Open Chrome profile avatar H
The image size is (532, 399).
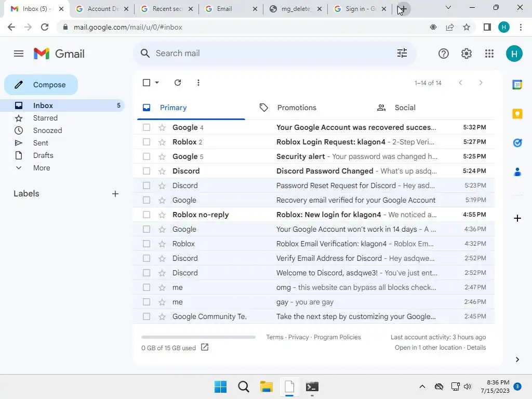(504, 27)
